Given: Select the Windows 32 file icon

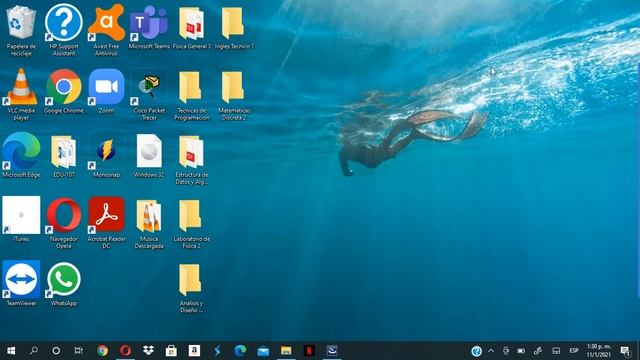Looking at the screenshot, I should (149, 156).
